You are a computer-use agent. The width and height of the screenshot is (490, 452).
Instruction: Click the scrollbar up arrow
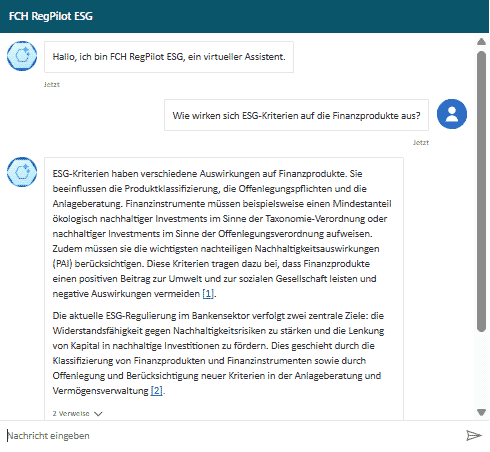(x=481, y=42)
